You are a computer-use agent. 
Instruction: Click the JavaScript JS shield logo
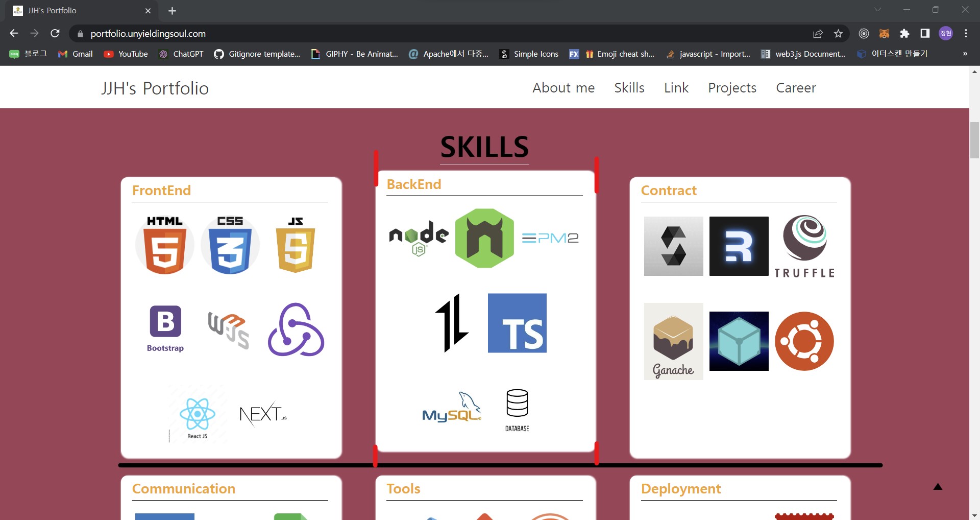296,245
